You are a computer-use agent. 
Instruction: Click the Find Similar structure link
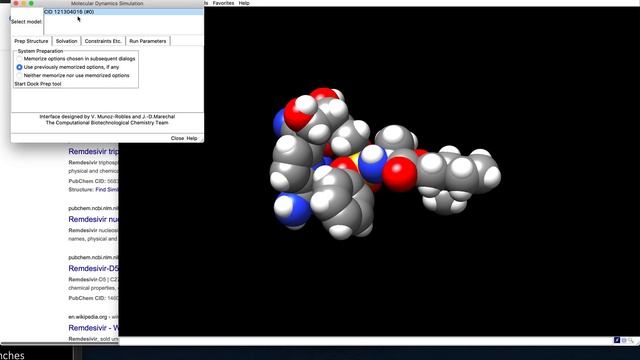(107, 190)
